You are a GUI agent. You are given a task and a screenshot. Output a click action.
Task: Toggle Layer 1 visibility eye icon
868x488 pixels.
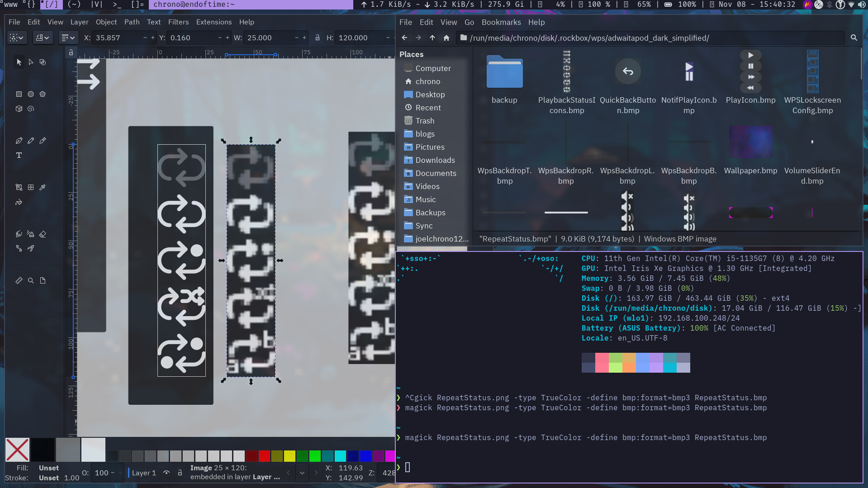point(166,473)
